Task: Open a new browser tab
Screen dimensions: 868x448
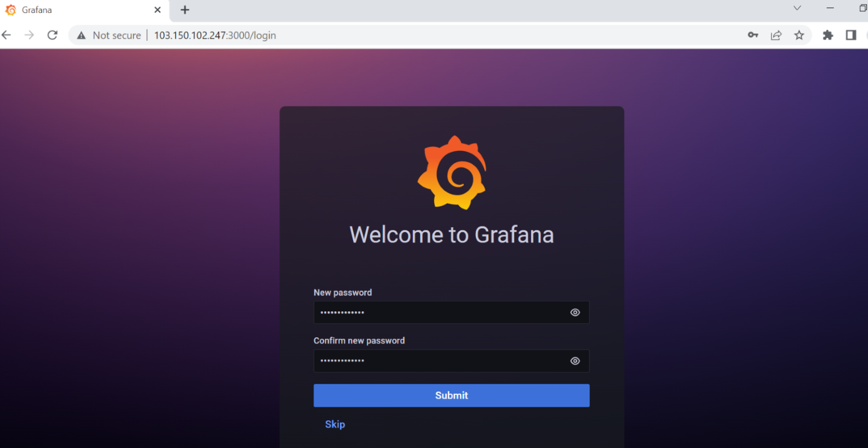Action: [x=185, y=10]
